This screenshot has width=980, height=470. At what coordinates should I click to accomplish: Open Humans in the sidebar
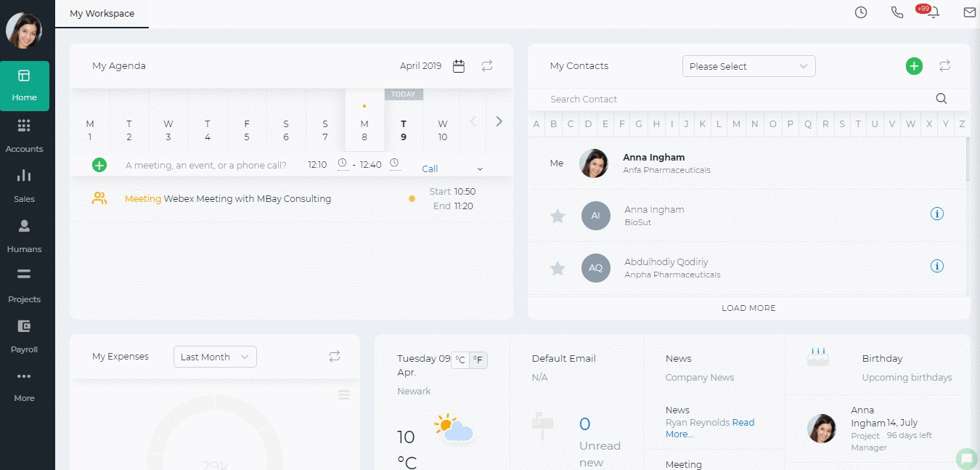click(25, 236)
